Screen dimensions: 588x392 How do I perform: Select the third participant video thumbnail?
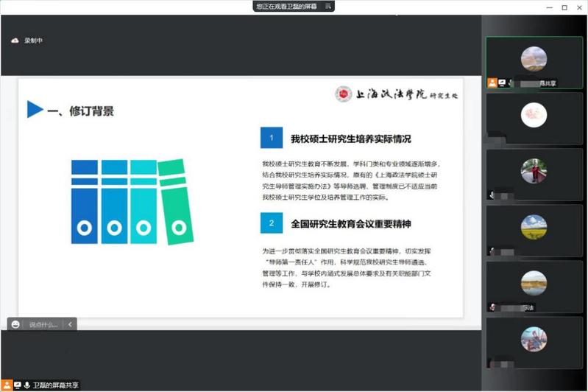tap(534, 174)
